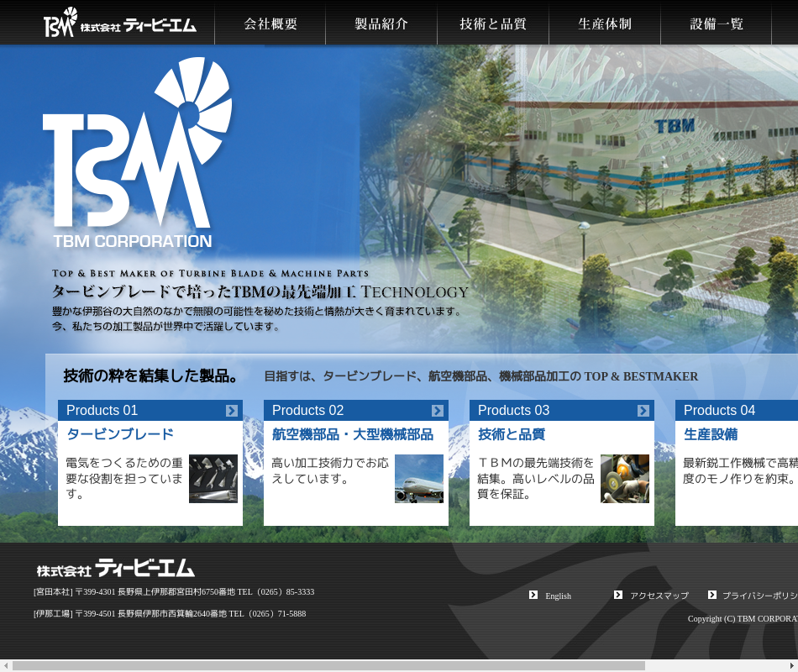Screen dimensions: 798x672
Task: Click the arrow icon on Products 02
Action: (x=437, y=410)
